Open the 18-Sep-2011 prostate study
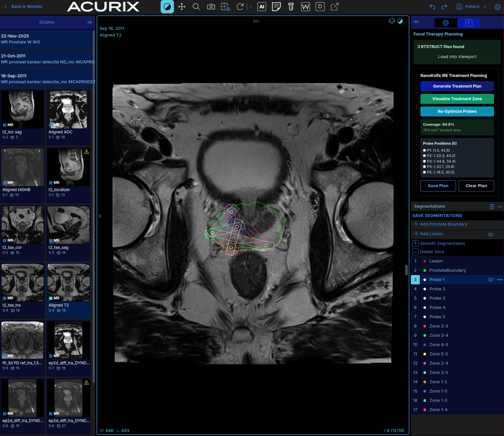Viewport: 504px width, 436px height. 46,79
